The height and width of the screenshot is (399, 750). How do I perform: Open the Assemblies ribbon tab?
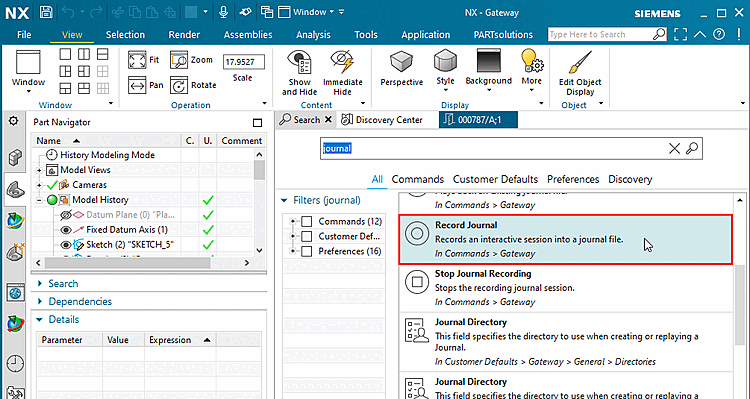click(248, 35)
